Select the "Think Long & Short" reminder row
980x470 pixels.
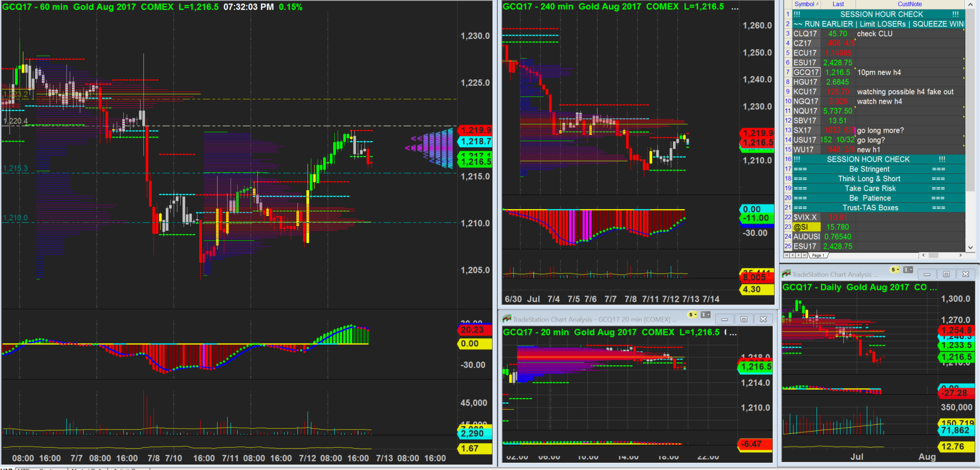pyautogui.click(x=879, y=179)
